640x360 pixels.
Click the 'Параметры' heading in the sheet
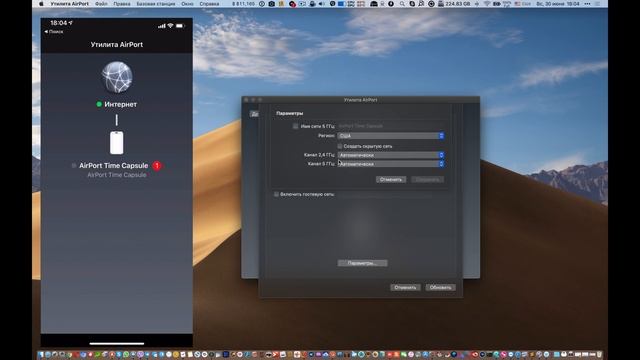[x=289, y=113]
